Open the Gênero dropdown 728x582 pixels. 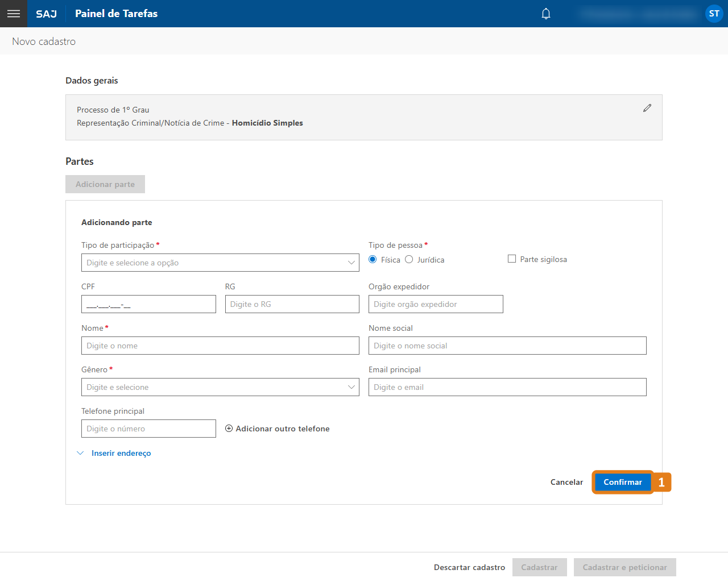220,387
